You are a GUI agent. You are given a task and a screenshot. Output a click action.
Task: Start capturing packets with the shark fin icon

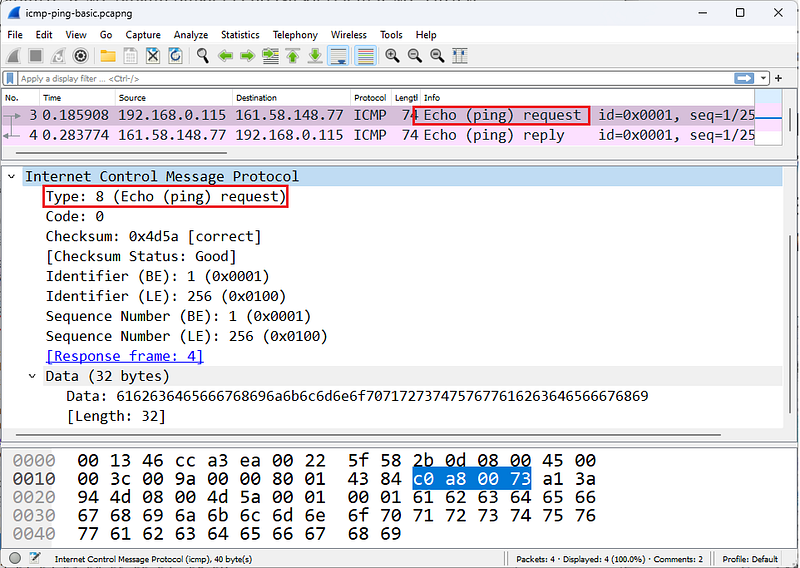click(x=14, y=56)
